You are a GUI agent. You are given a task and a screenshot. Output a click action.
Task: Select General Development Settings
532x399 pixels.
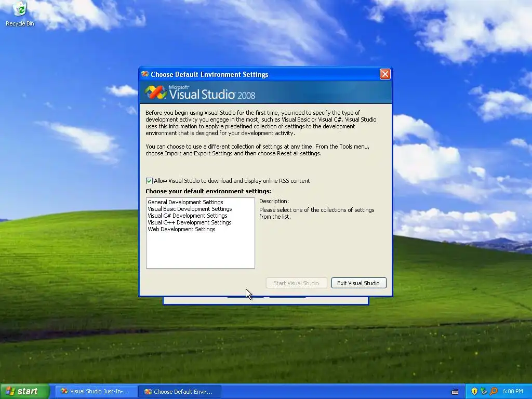(185, 202)
